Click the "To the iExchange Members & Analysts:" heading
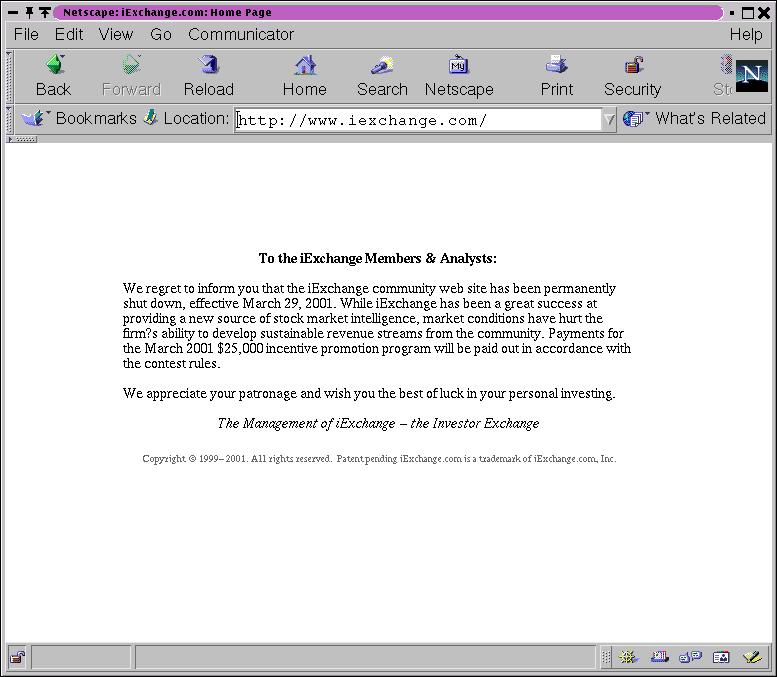Image resolution: width=777 pixels, height=677 pixels. point(378,258)
